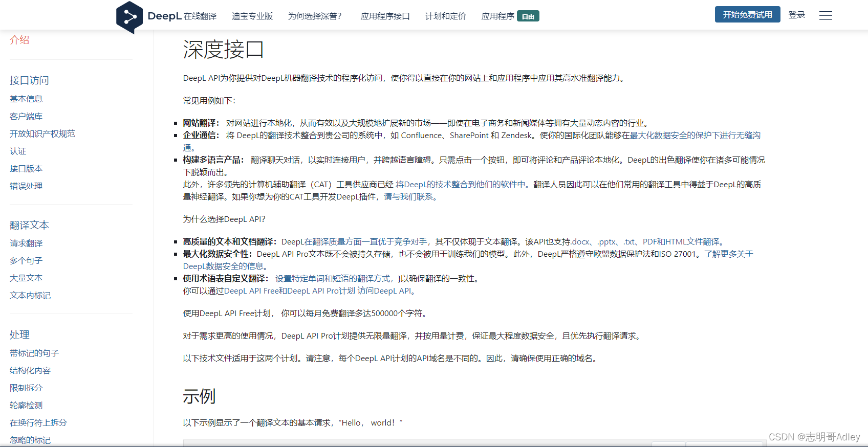Click the 开始免费试用 button
Image resolution: width=868 pixels, height=447 pixels.
748,14
